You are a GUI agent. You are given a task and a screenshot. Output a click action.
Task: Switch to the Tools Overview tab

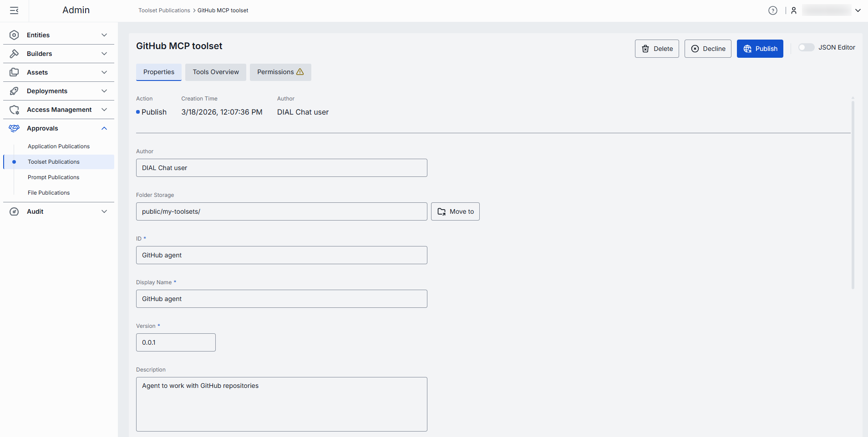tap(215, 72)
